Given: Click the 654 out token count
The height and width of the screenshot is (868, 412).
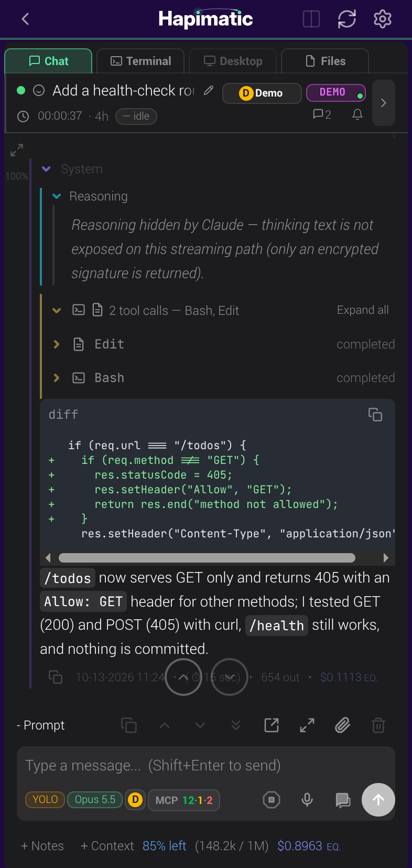Looking at the screenshot, I should pyautogui.click(x=280, y=678).
